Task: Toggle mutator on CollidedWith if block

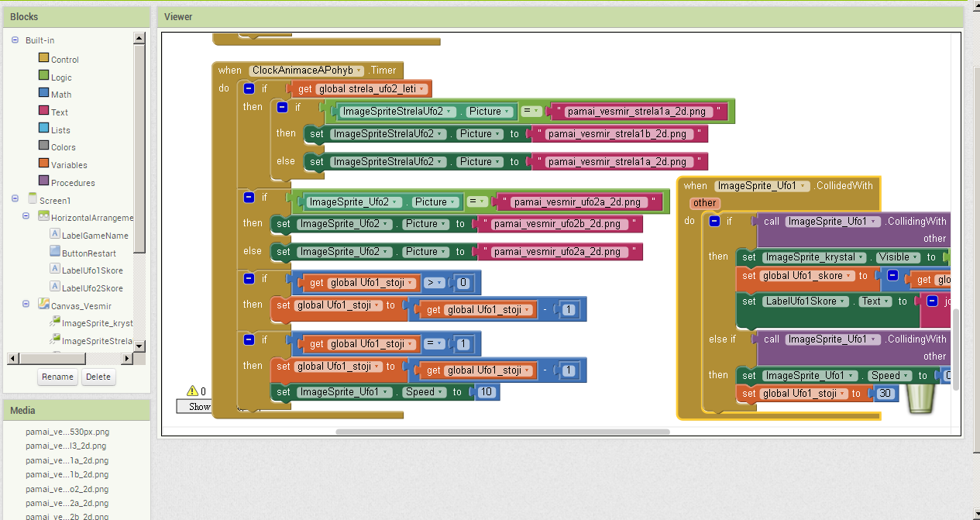Action: [x=714, y=221]
